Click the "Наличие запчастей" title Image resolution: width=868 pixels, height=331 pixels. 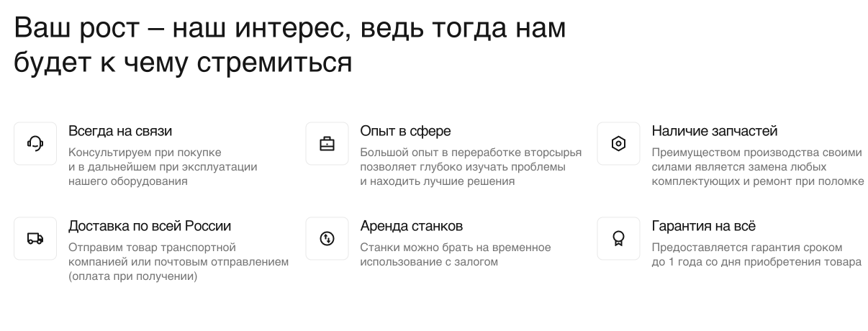(715, 132)
